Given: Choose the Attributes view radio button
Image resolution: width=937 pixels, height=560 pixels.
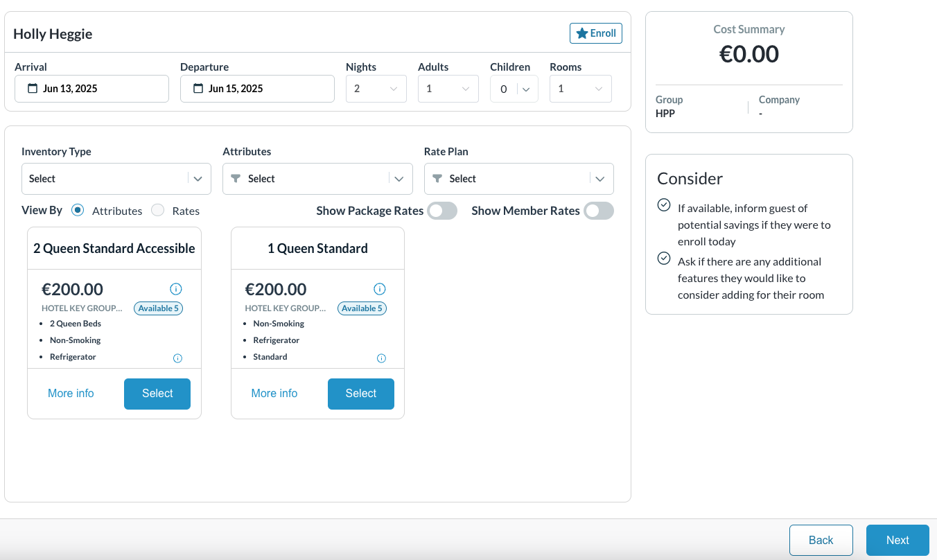Looking at the screenshot, I should point(78,210).
